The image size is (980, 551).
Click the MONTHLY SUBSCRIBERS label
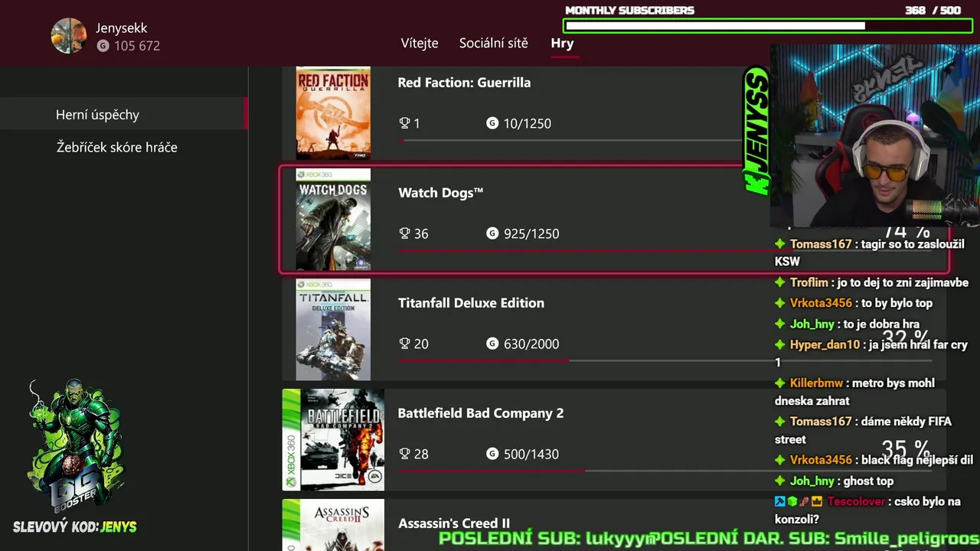pyautogui.click(x=629, y=10)
